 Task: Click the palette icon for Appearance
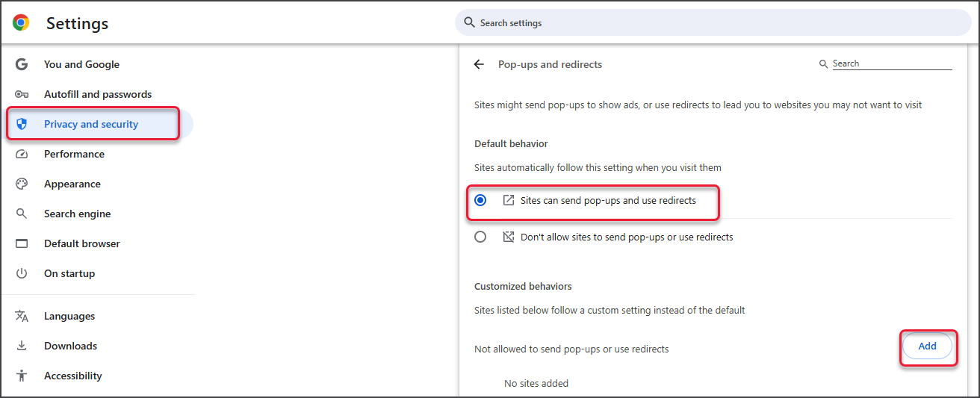(x=22, y=184)
